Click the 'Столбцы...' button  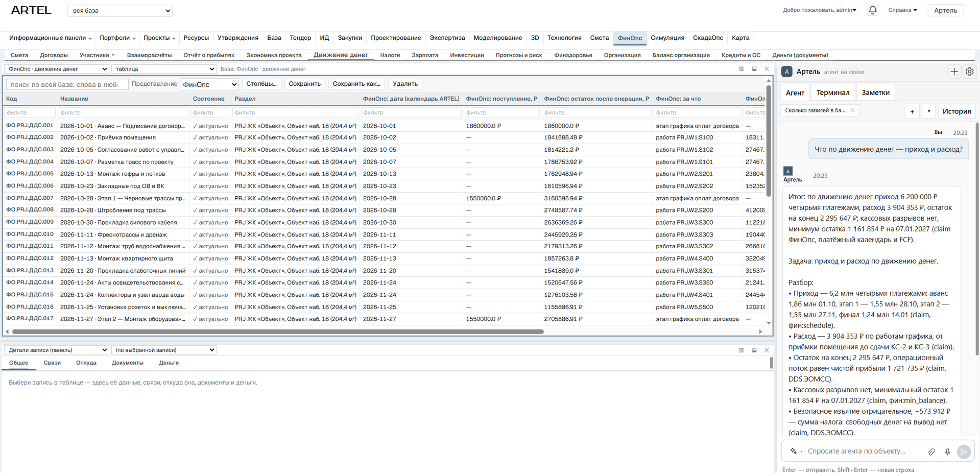(261, 84)
